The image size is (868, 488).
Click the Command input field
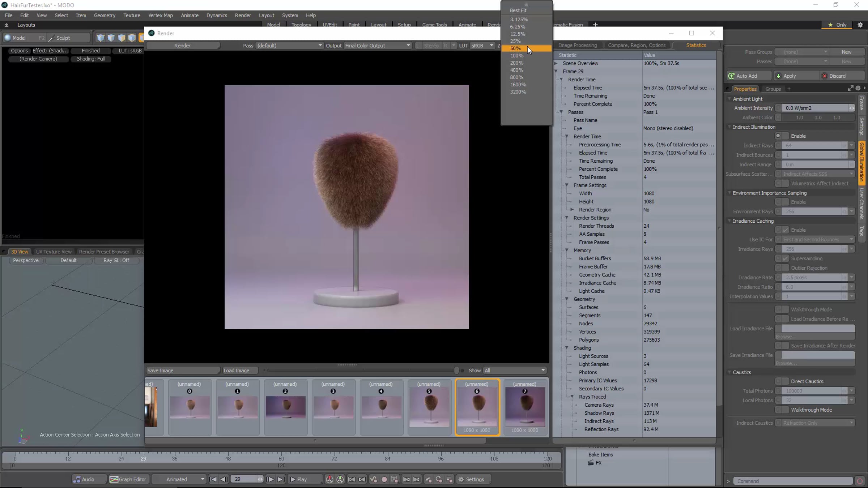click(x=792, y=481)
